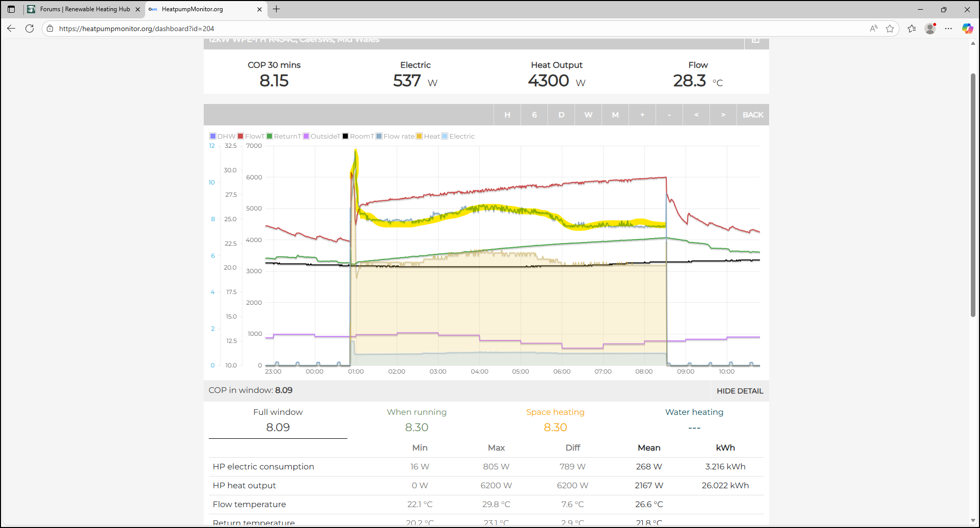This screenshot has width=980, height=528.
Task: Click the Read aloud icon
Action: pos(874,29)
